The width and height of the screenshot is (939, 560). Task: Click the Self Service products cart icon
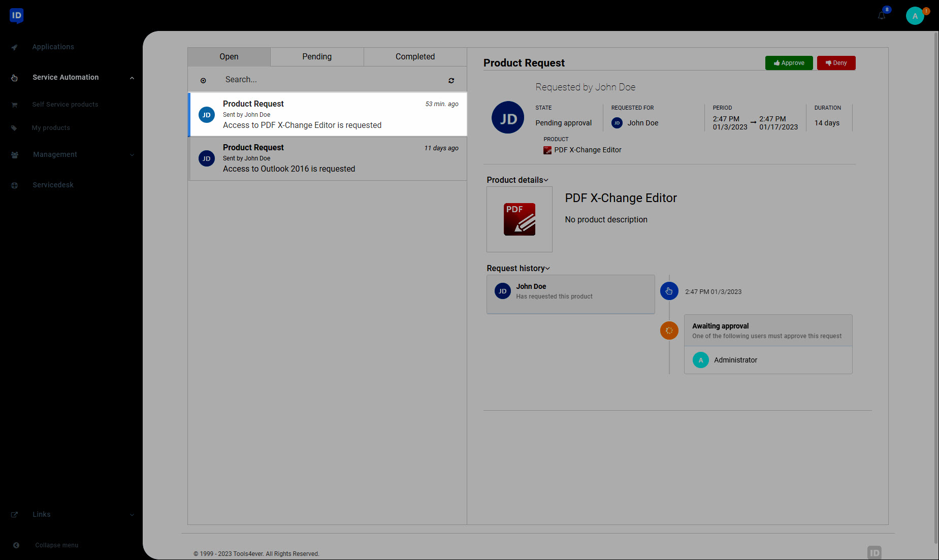pos(14,105)
